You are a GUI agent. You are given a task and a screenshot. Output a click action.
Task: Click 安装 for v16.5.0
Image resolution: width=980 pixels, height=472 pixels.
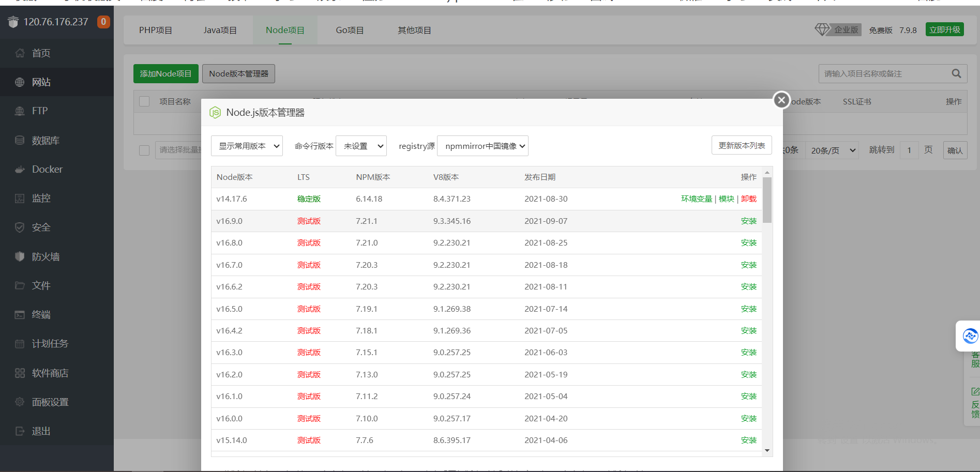[749, 309]
